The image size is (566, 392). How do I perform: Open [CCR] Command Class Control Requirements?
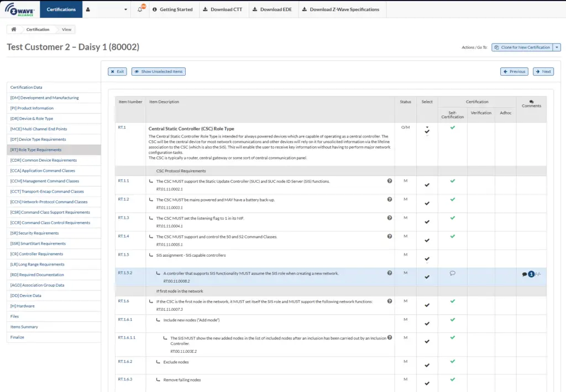(x=54, y=223)
